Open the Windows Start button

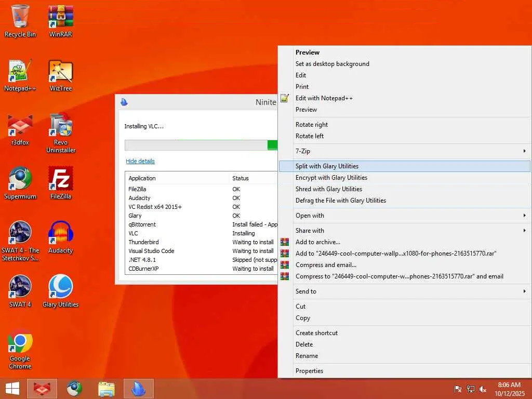point(12,389)
